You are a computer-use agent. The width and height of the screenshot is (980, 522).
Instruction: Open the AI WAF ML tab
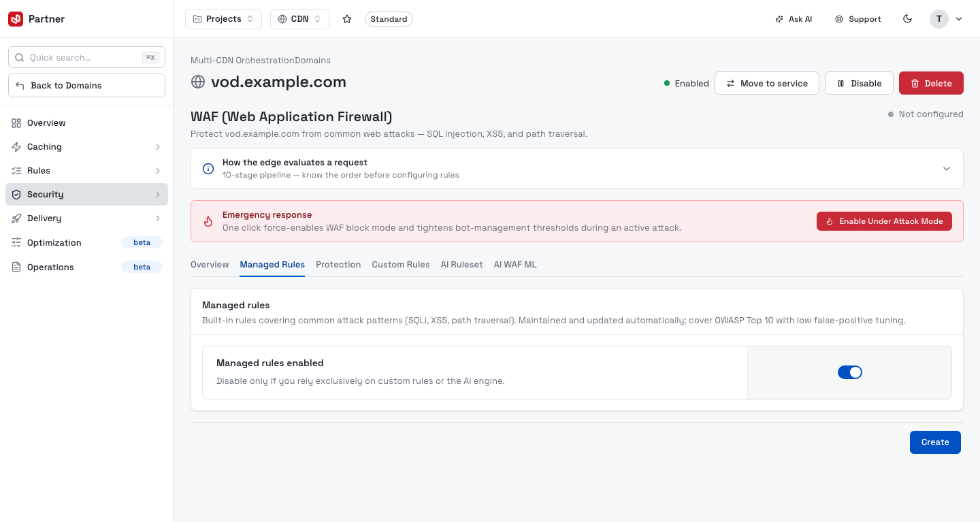pos(515,265)
